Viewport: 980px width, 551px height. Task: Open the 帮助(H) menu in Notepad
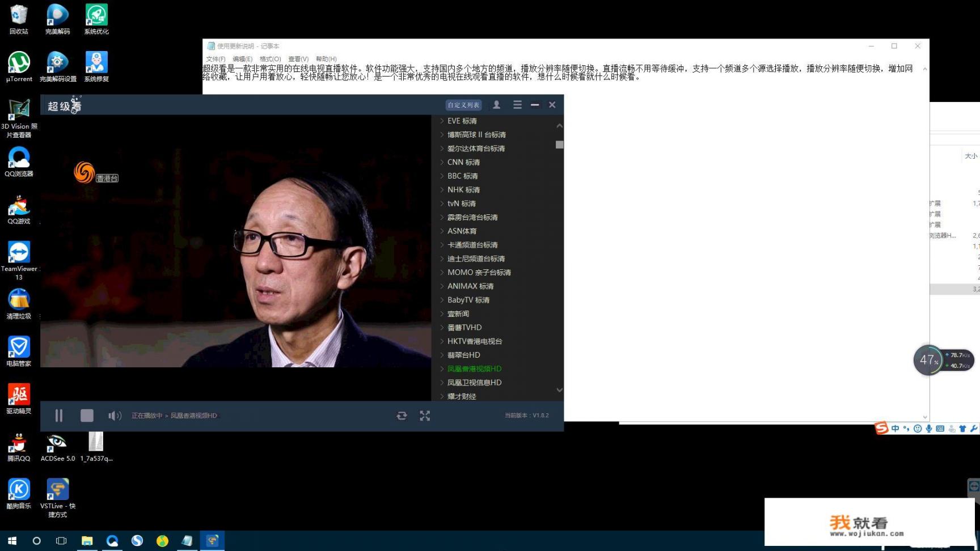pyautogui.click(x=326, y=59)
